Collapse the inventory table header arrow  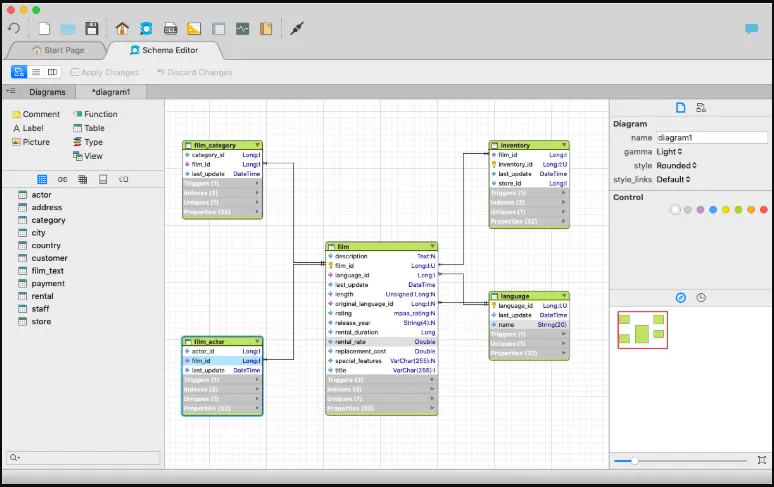point(564,145)
